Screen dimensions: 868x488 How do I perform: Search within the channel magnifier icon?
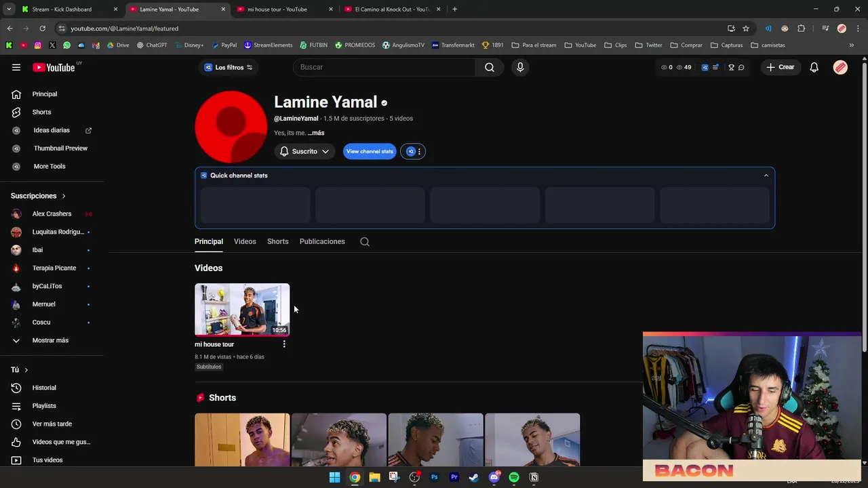[365, 241]
